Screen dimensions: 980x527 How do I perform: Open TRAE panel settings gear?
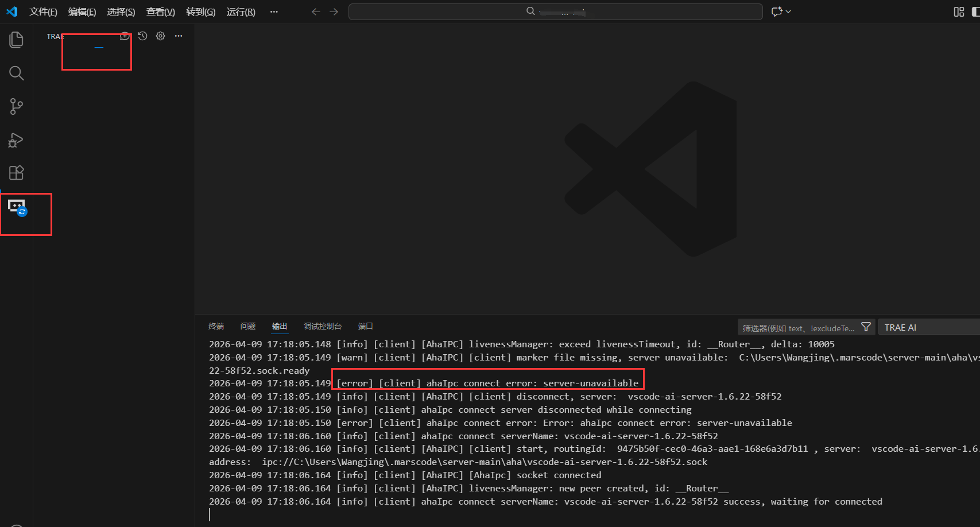coord(161,36)
